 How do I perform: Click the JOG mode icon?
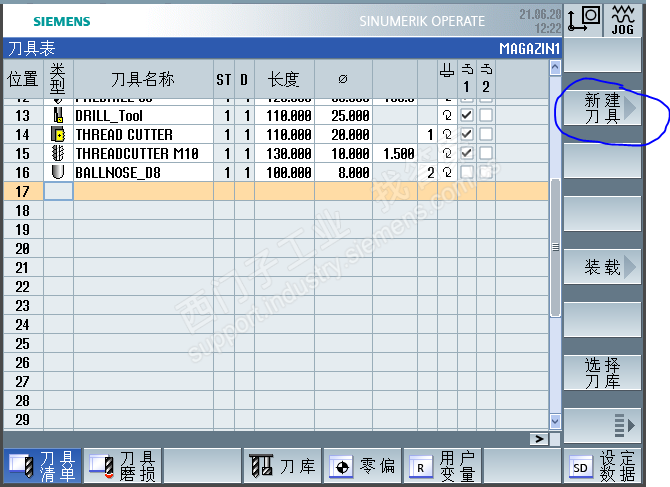coord(623,19)
